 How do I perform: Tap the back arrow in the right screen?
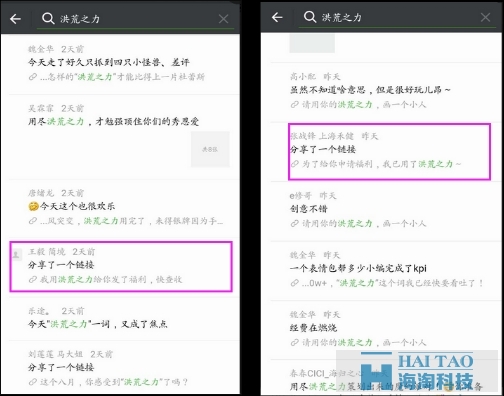click(x=277, y=17)
